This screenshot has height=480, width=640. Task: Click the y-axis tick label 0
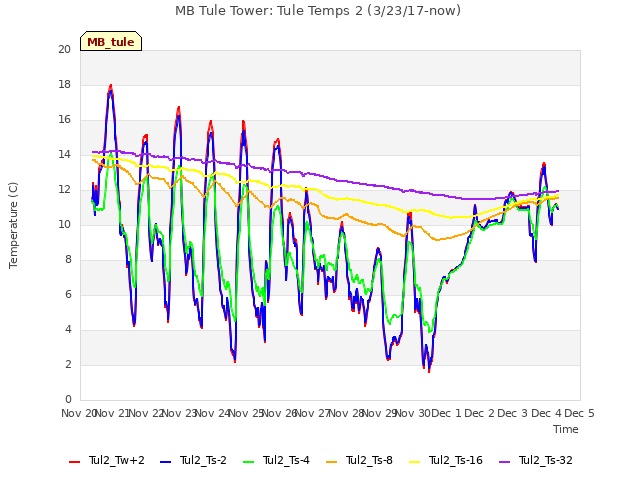click(68, 400)
